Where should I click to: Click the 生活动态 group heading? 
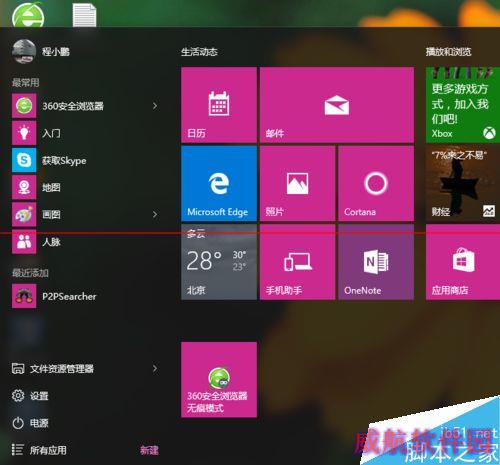pyautogui.click(x=199, y=52)
